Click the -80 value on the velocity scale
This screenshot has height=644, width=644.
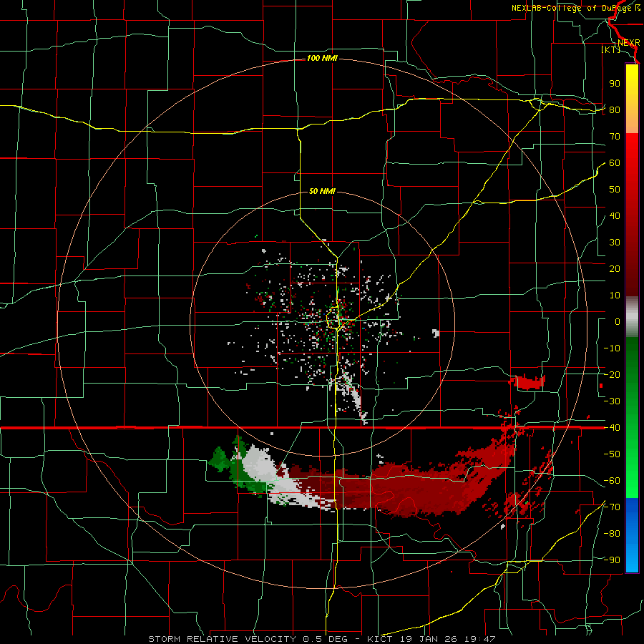612,534
